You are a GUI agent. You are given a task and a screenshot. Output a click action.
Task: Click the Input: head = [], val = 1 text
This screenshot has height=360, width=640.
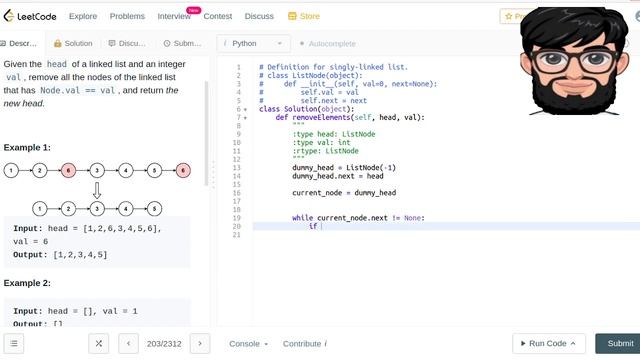(x=75, y=311)
